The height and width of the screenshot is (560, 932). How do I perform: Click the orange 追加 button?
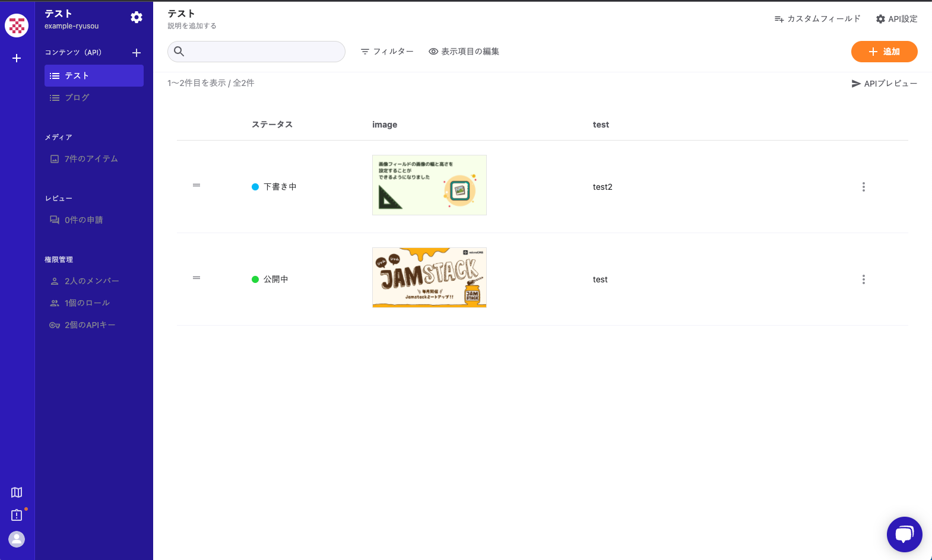tap(884, 52)
